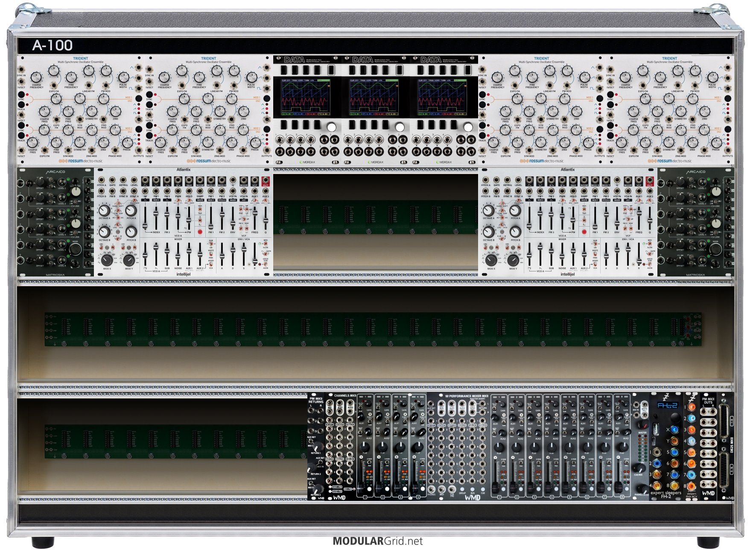This screenshot has width=756, height=550.
Task: Click the PHASE knob on the leftmost Trident
Action: pyautogui.click(x=127, y=142)
